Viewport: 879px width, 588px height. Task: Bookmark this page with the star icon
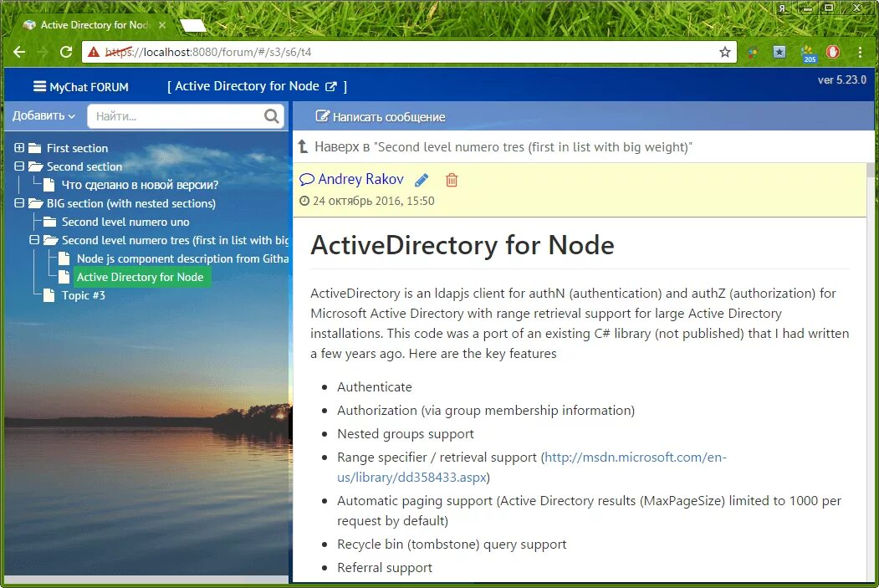[725, 52]
